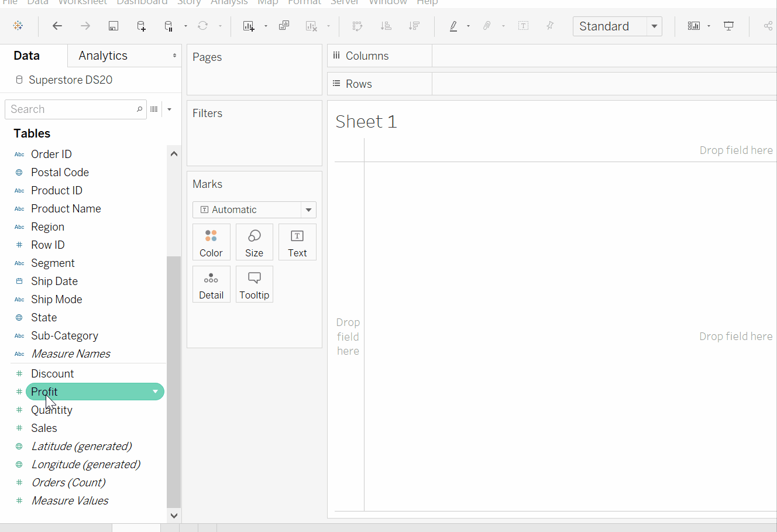
Task: Click the Tooltip marks button
Action: [x=255, y=284]
